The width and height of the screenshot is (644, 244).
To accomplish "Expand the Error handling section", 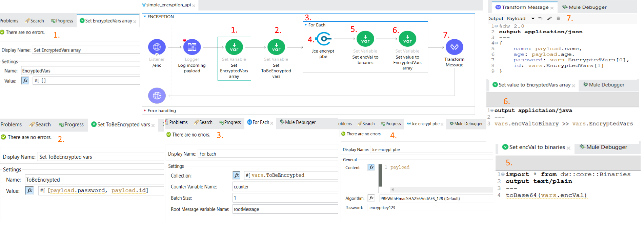I will coord(145,110).
